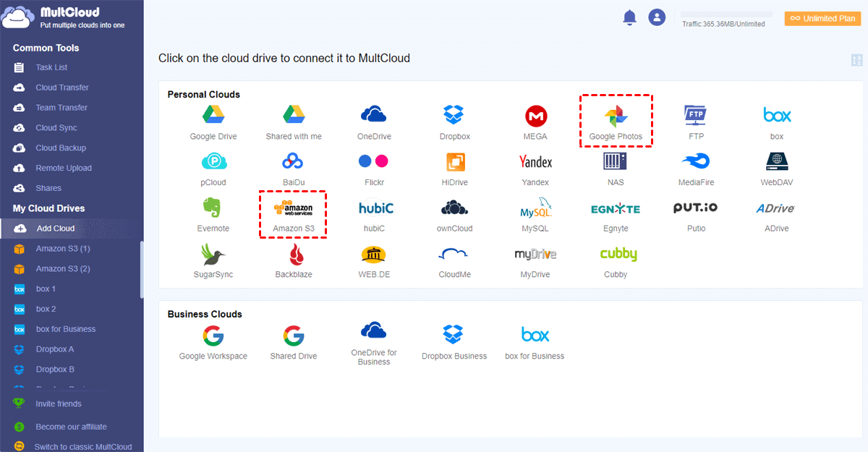The width and height of the screenshot is (868, 452).
Task: Connect Google Drive cloud
Action: (x=213, y=121)
